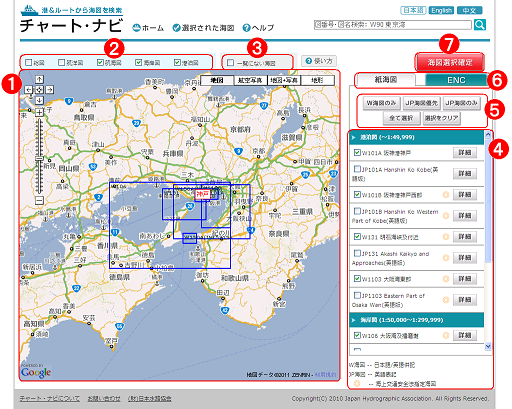Viewport: 512px width, 409px height.
Task: Click the map recenter control
Action: pos(39,90)
